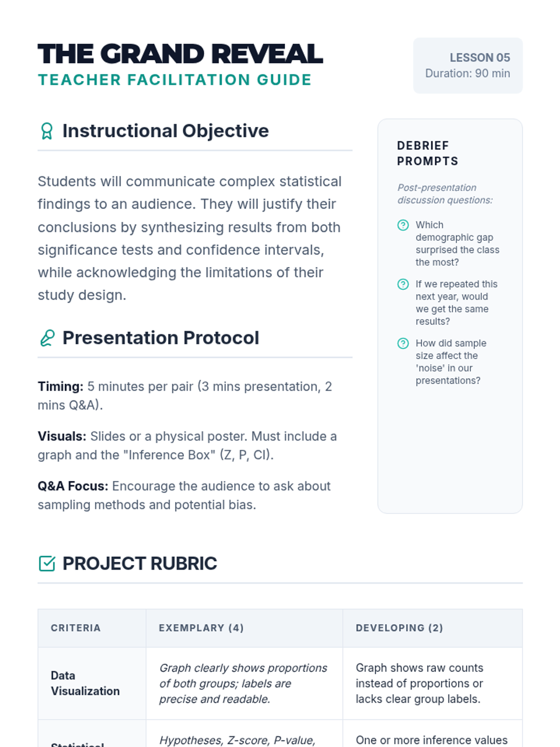Select the Exemplary (4) column header

click(x=201, y=628)
